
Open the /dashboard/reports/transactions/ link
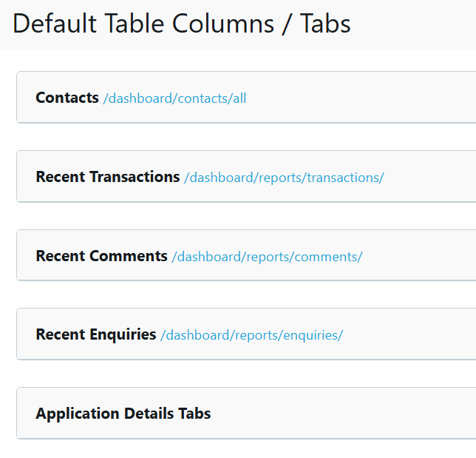[x=284, y=178]
